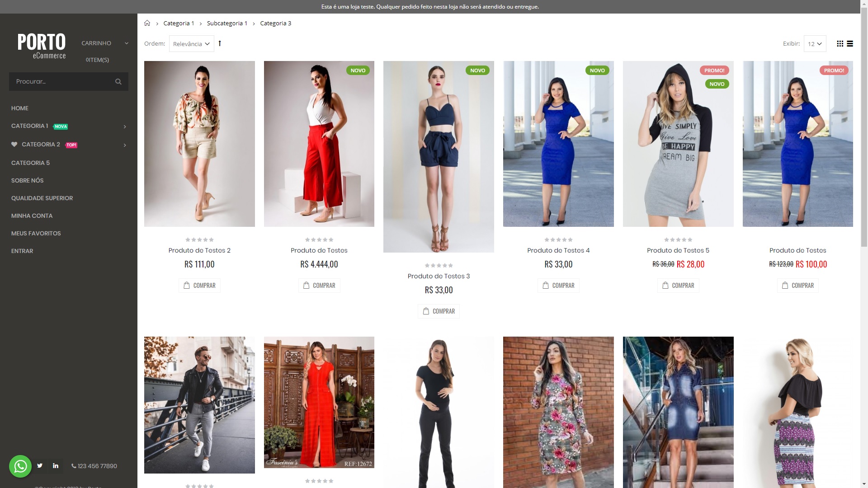The width and height of the screenshot is (868, 488).
Task: Open floral blouse product image
Action: tap(199, 144)
